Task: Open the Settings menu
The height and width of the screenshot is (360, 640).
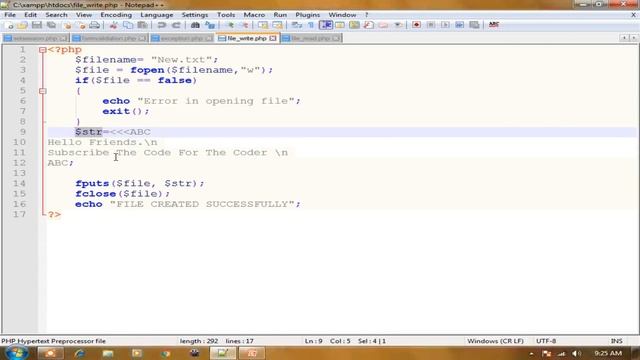Action: tap(195, 15)
